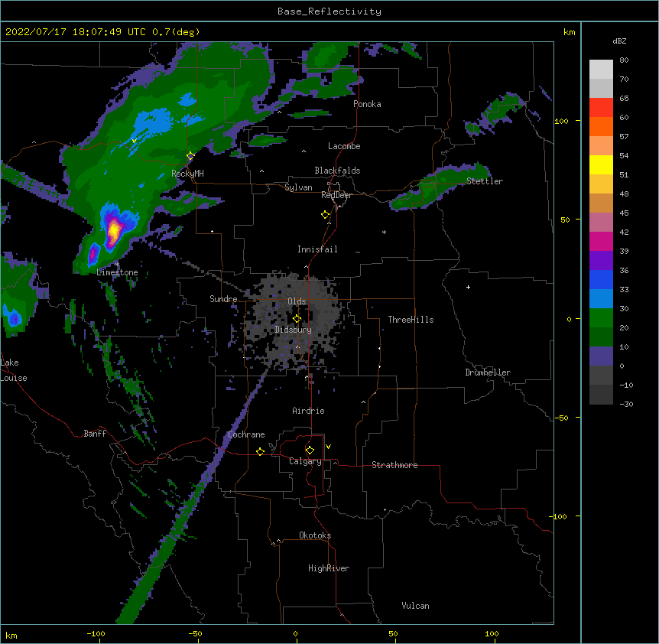Image resolution: width=659 pixels, height=644 pixels.
Task: Click the Didsbury label
Action: (294, 330)
